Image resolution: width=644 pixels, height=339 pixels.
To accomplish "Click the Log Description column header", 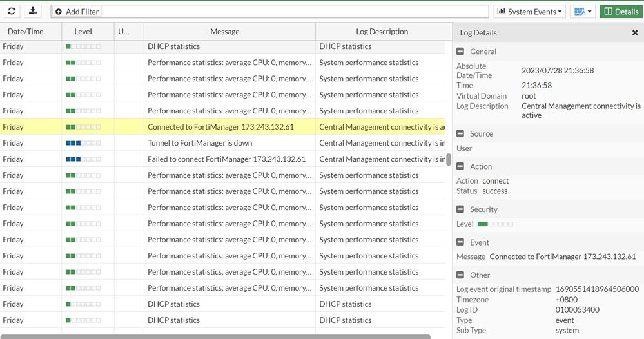I will click(x=382, y=32).
